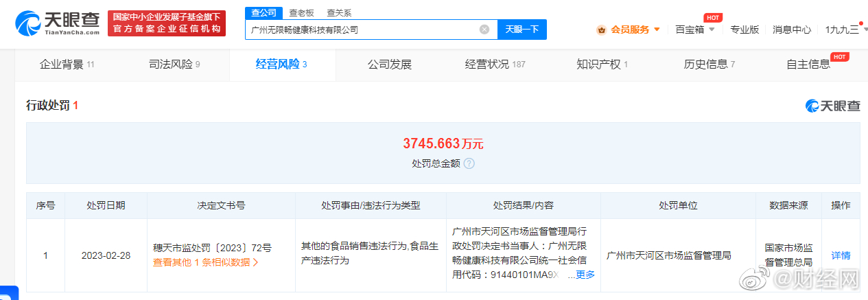The width and height of the screenshot is (868, 300).
Task: Switch to 查关系 search tab
Action: point(339,12)
